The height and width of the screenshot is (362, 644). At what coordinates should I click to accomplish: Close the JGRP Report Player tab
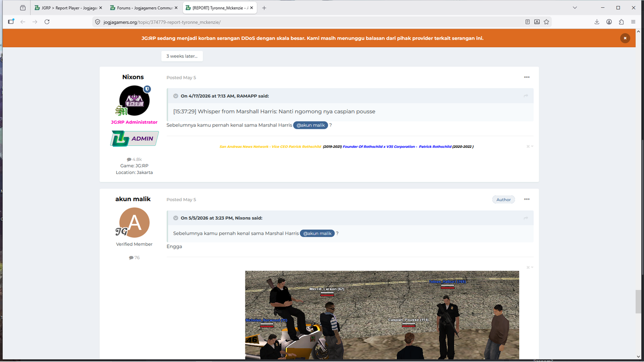(x=100, y=8)
